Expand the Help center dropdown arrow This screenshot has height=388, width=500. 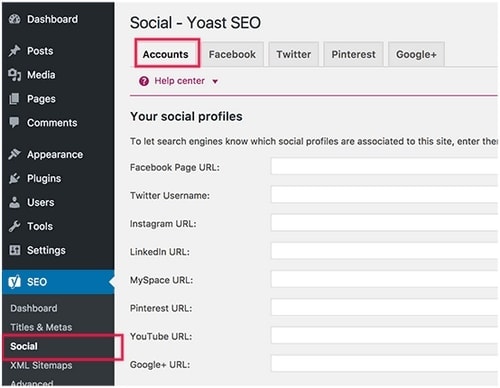[215, 81]
